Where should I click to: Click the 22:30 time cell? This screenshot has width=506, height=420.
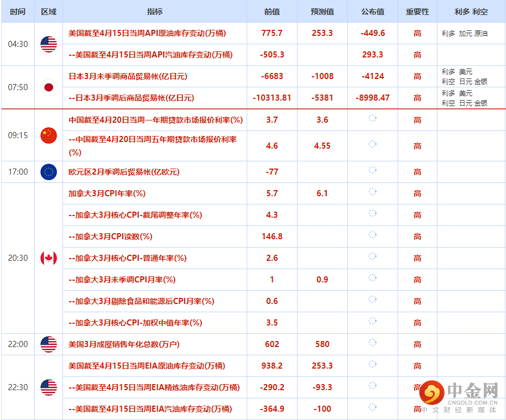(x=18, y=387)
